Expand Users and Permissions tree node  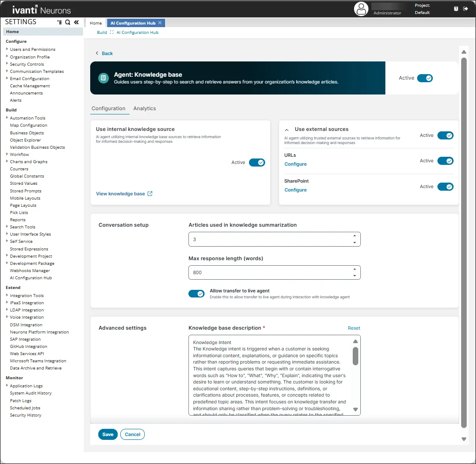(7, 49)
